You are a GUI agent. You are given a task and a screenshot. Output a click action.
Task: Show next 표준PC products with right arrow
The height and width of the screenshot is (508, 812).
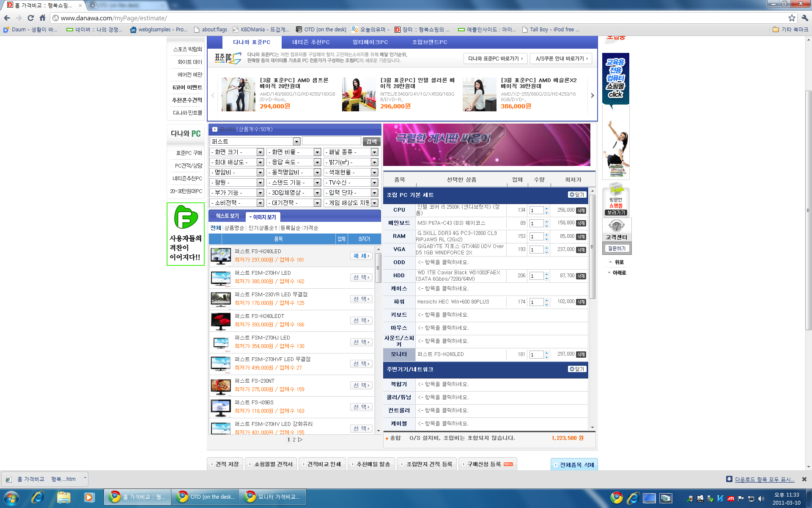click(x=593, y=95)
